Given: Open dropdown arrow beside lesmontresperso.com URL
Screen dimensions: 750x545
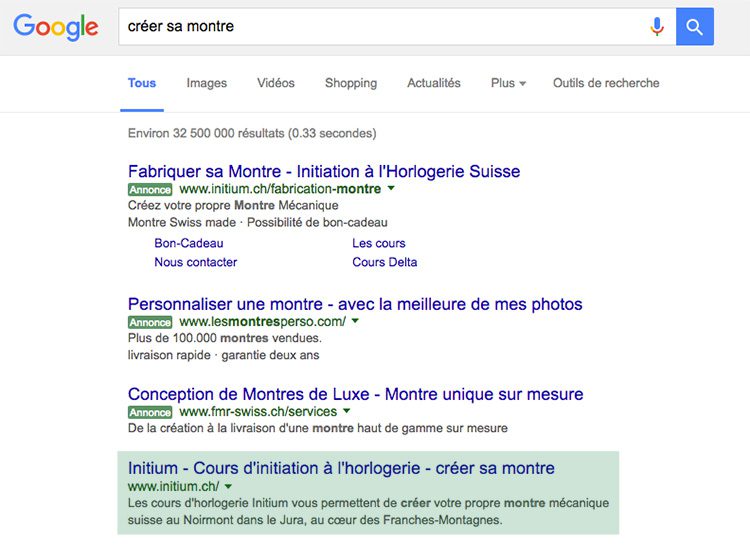Looking at the screenshot, I should (x=355, y=321).
